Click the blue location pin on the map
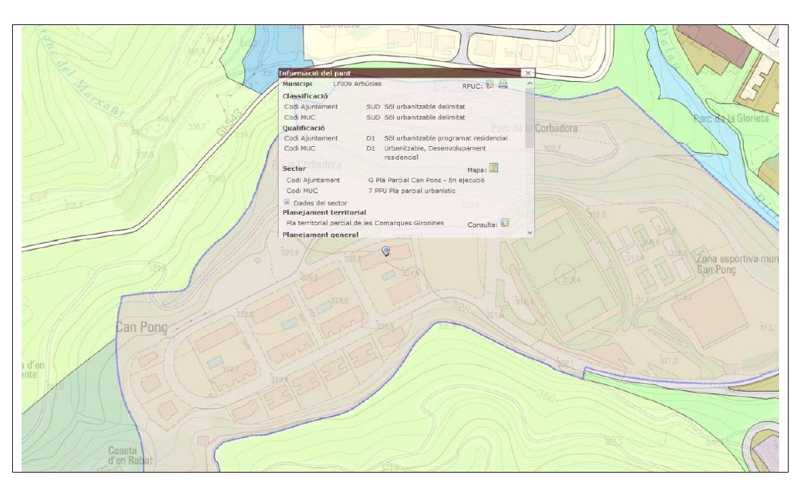796x480 pixels. coord(386,251)
